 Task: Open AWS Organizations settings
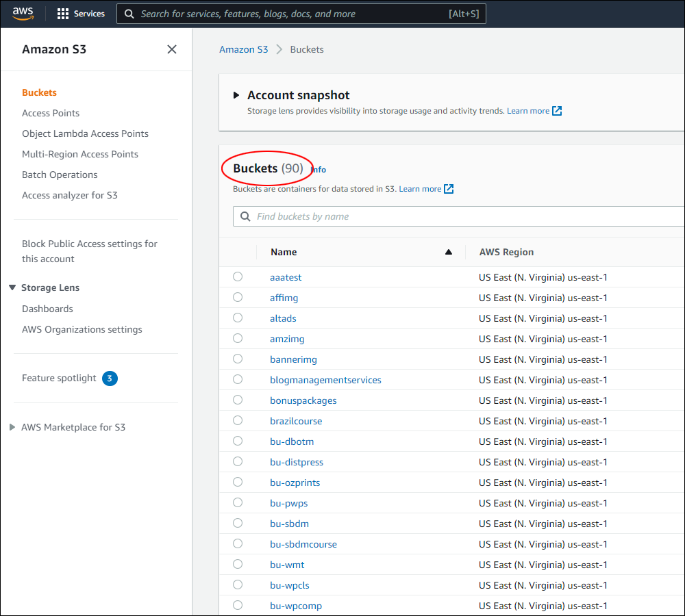click(x=82, y=329)
